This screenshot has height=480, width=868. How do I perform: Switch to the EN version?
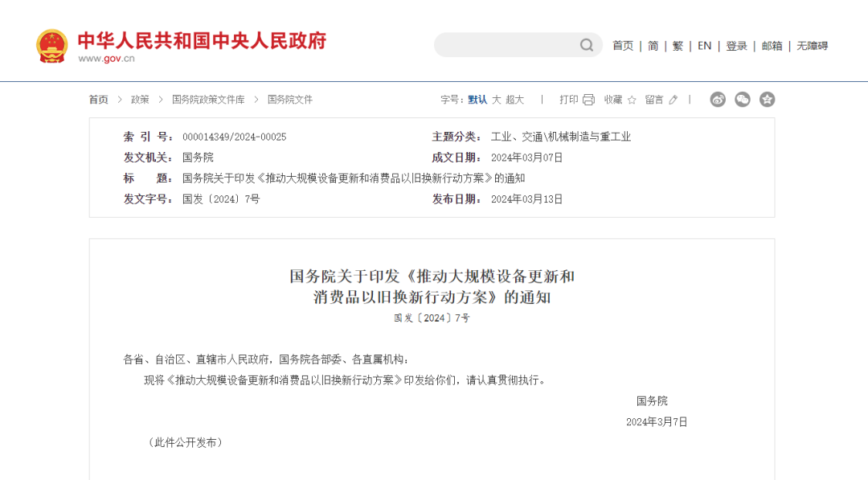(x=704, y=46)
